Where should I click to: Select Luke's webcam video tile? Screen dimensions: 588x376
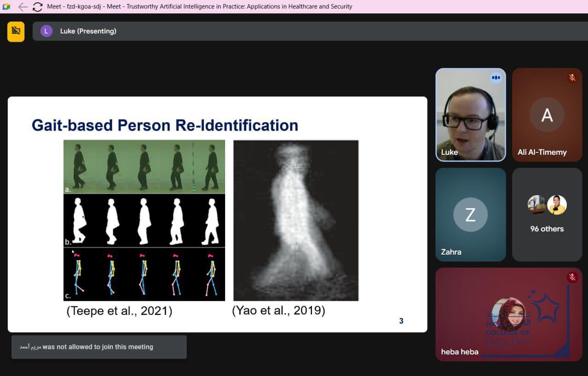[470, 115]
